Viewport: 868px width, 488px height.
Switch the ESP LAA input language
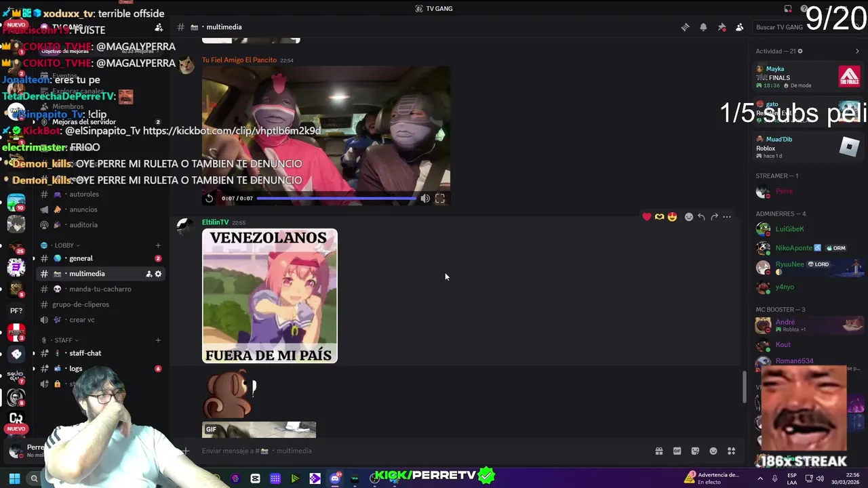(792, 479)
